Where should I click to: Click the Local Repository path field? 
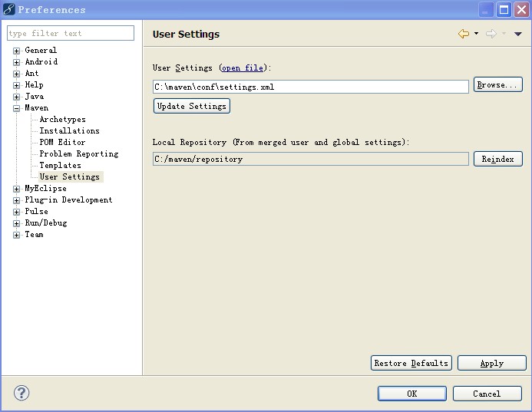tap(311, 159)
